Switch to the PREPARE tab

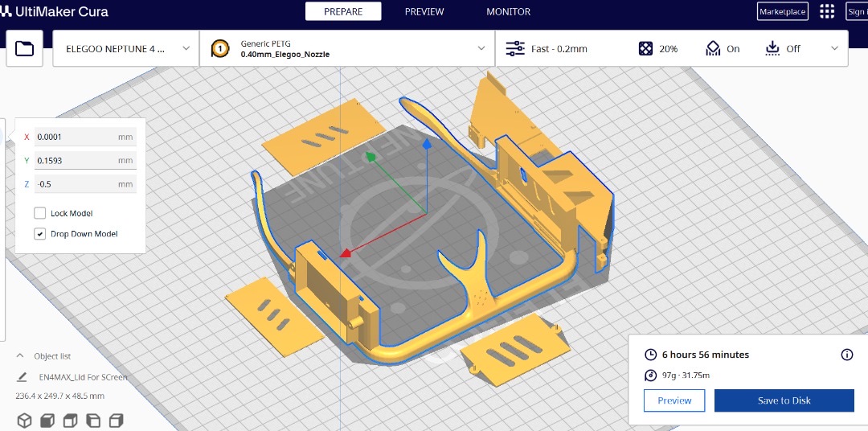point(343,11)
